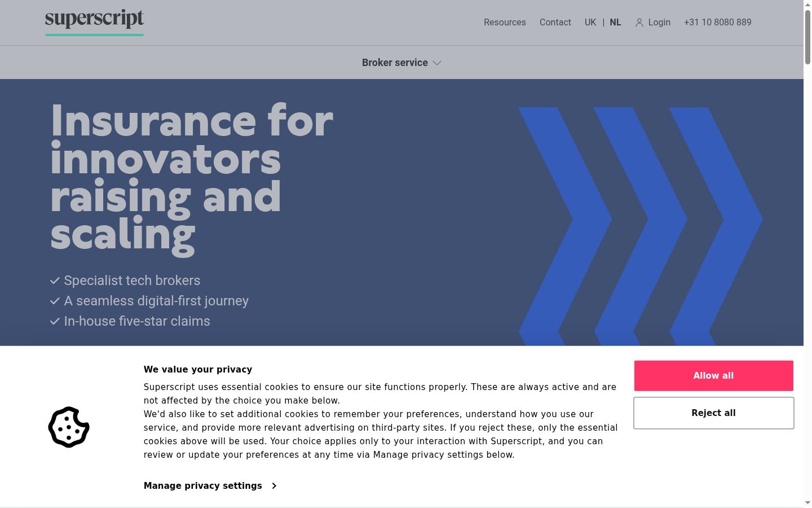Click the user profile icon beside Login

coord(639,23)
